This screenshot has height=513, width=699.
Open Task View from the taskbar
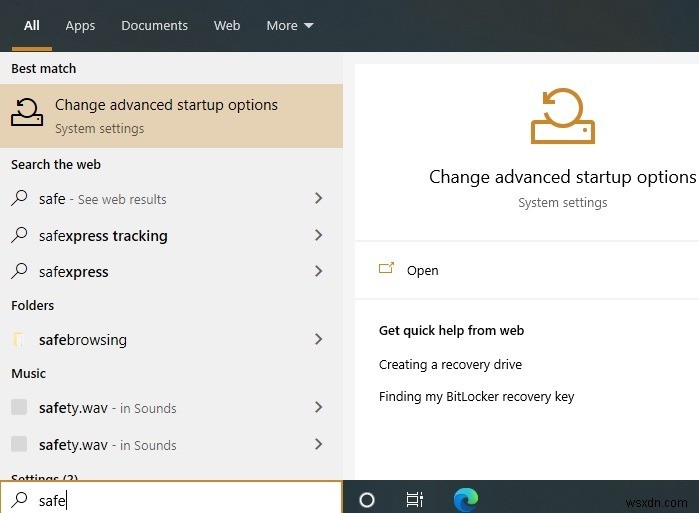[415, 500]
